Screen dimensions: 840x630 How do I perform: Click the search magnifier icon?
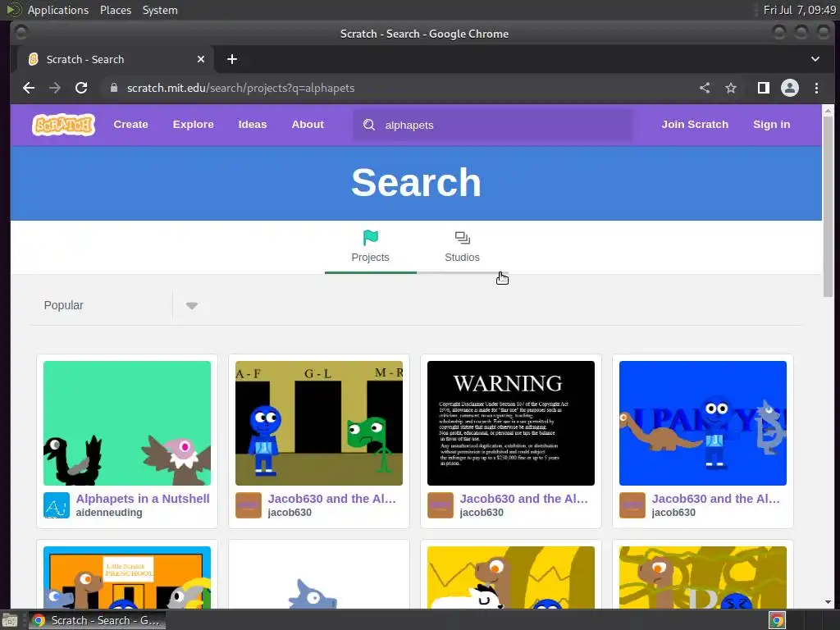coord(369,125)
